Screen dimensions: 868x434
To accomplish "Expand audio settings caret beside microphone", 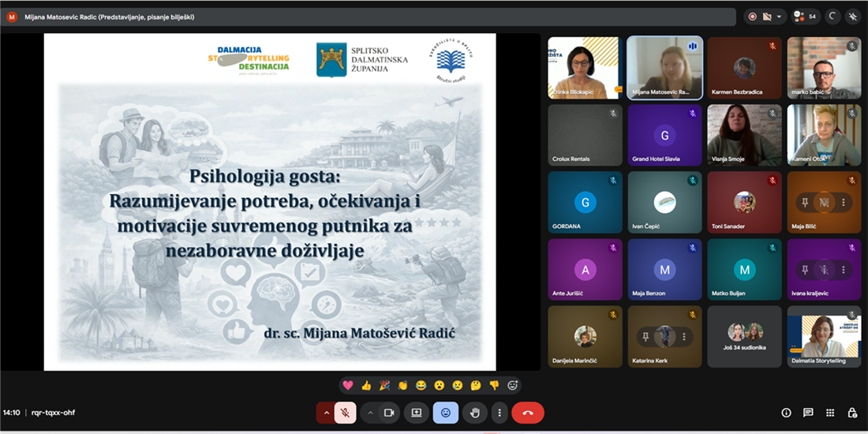I will click(325, 413).
